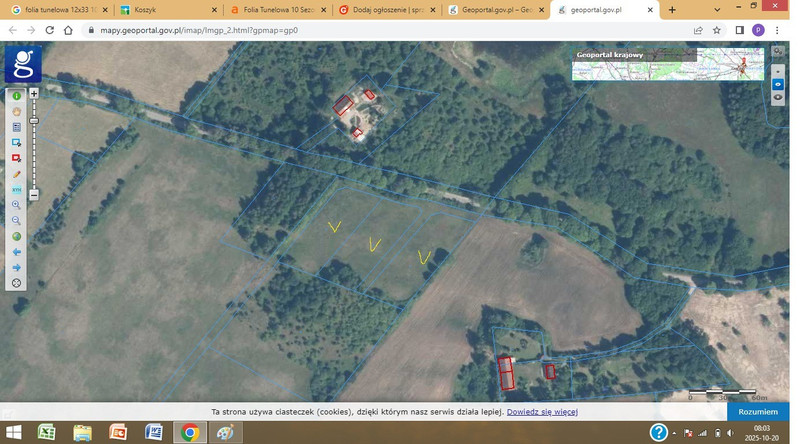Select the pan hand tool

[16, 111]
